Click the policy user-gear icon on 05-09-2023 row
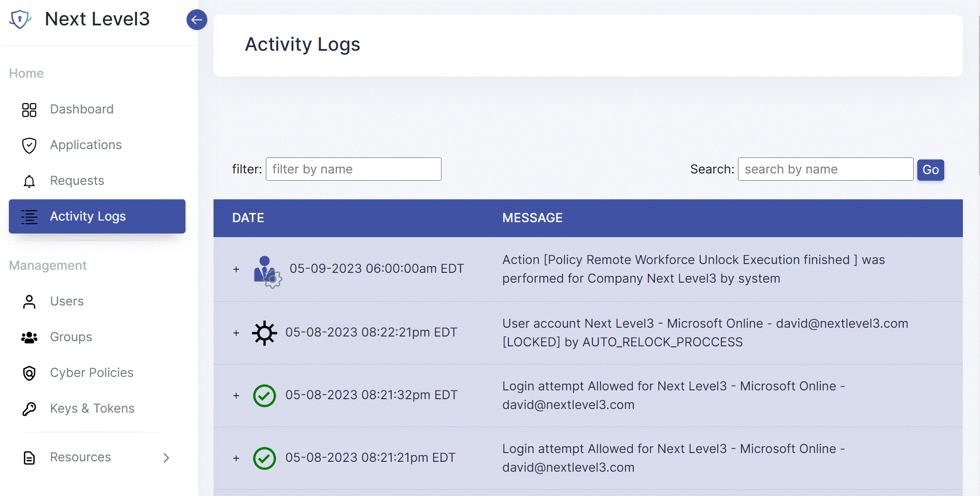This screenshot has height=496, width=980. click(267, 272)
